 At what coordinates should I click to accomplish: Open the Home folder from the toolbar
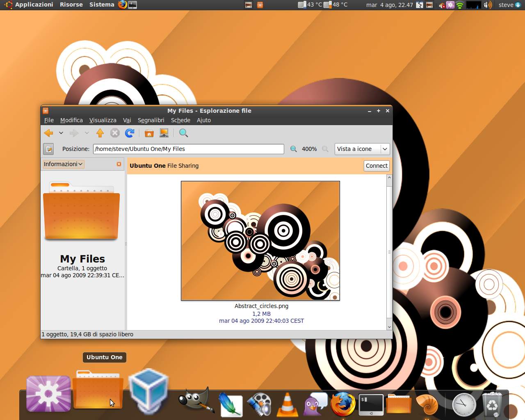[149, 133]
